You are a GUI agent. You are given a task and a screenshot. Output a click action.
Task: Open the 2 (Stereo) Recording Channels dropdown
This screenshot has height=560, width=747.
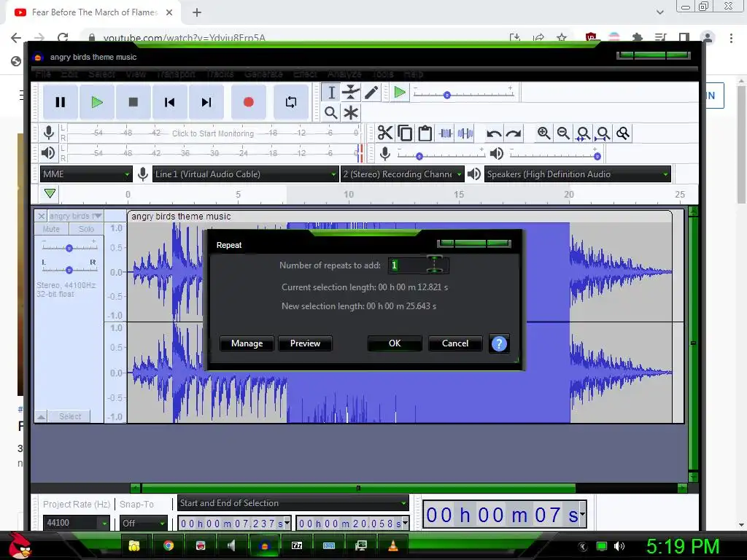pyautogui.click(x=402, y=174)
